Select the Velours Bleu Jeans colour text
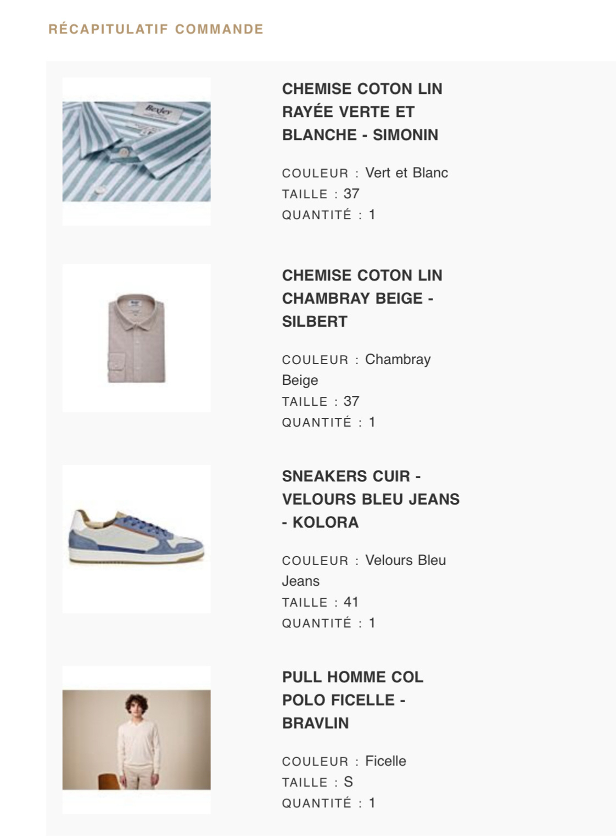616x840 pixels. tap(364, 571)
